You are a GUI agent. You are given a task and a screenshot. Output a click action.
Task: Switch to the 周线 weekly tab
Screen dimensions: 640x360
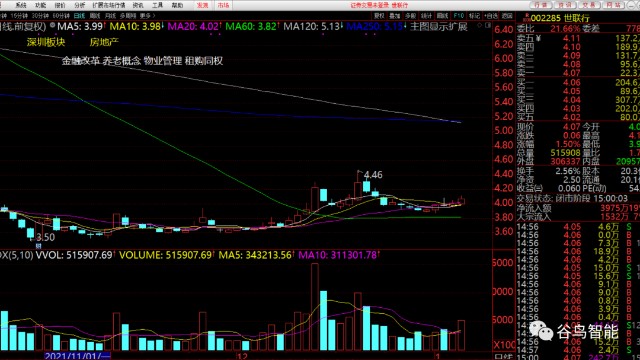click(x=94, y=16)
